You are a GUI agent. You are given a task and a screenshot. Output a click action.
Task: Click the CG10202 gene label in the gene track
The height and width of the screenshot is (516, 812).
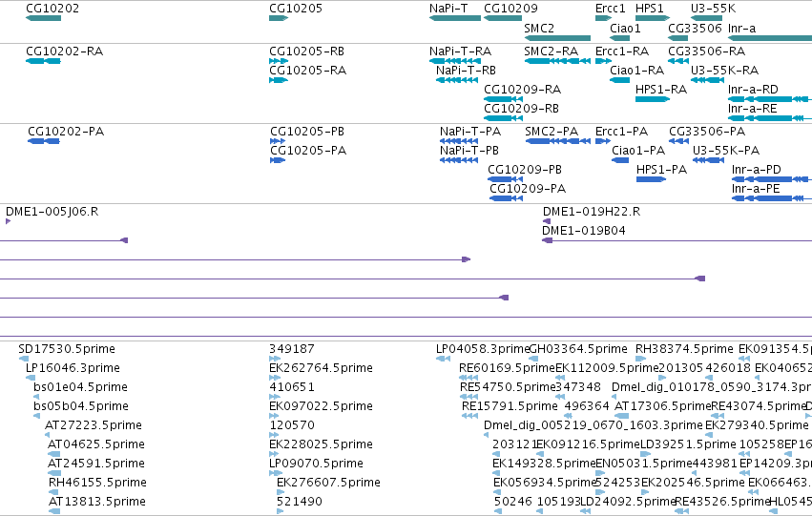52,9
